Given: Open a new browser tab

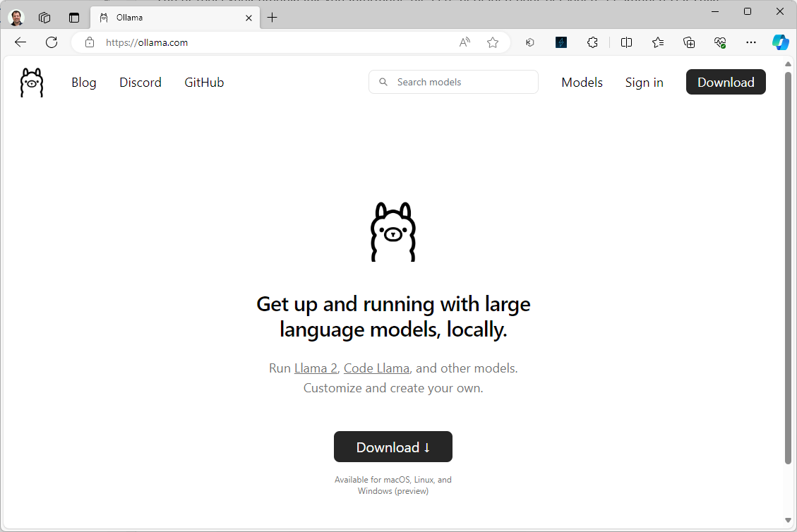Looking at the screenshot, I should [x=272, y=18].
